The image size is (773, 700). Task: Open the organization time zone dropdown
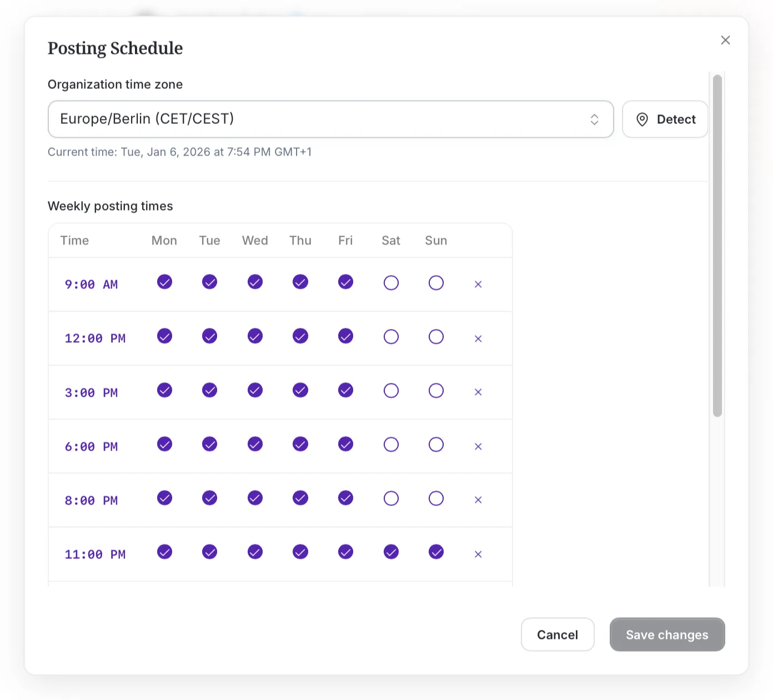tap(331, 119)
